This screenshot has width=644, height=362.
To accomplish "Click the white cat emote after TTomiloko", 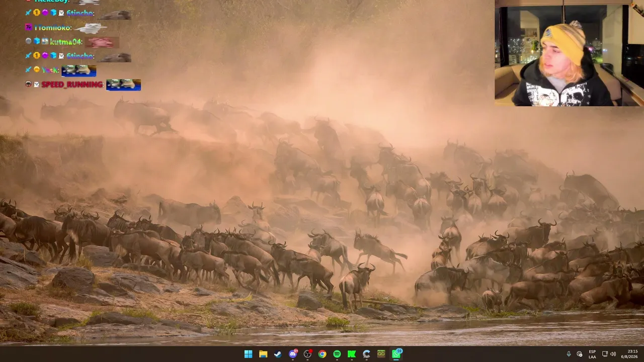I will coord(91,28).
